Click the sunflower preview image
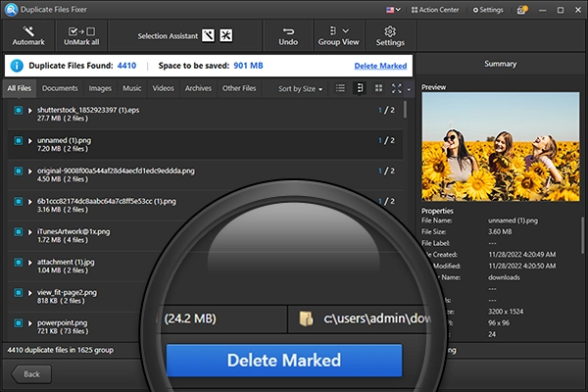Image resolution: width=588 pixels, height=392 pixels. pyautogui.click(x=501, y=147)
